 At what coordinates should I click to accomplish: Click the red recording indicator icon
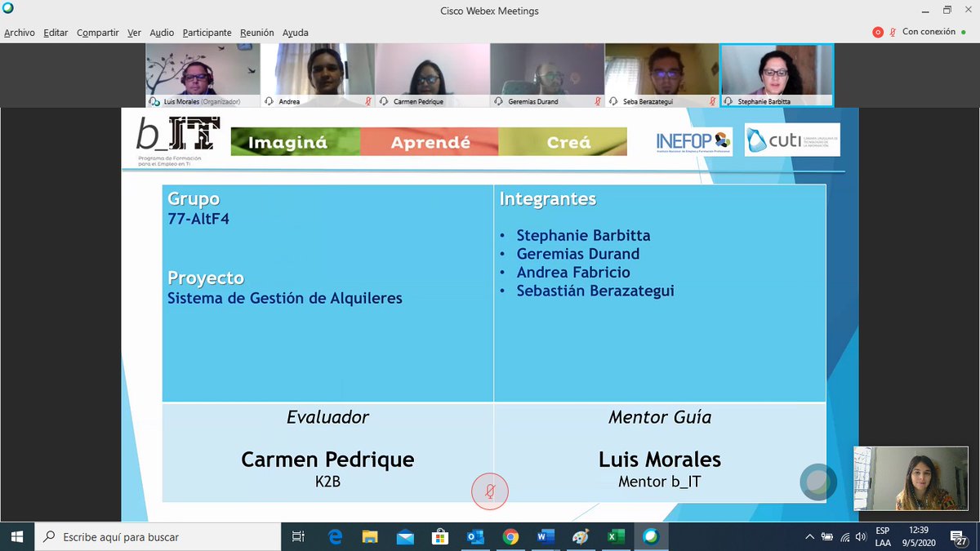coord(878,32)
